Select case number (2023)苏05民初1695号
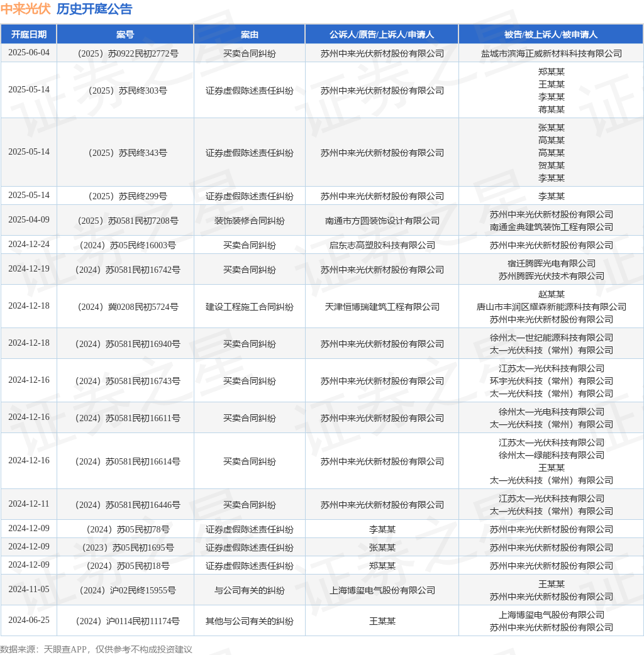644x655 pixels. (x=125, y=548)
